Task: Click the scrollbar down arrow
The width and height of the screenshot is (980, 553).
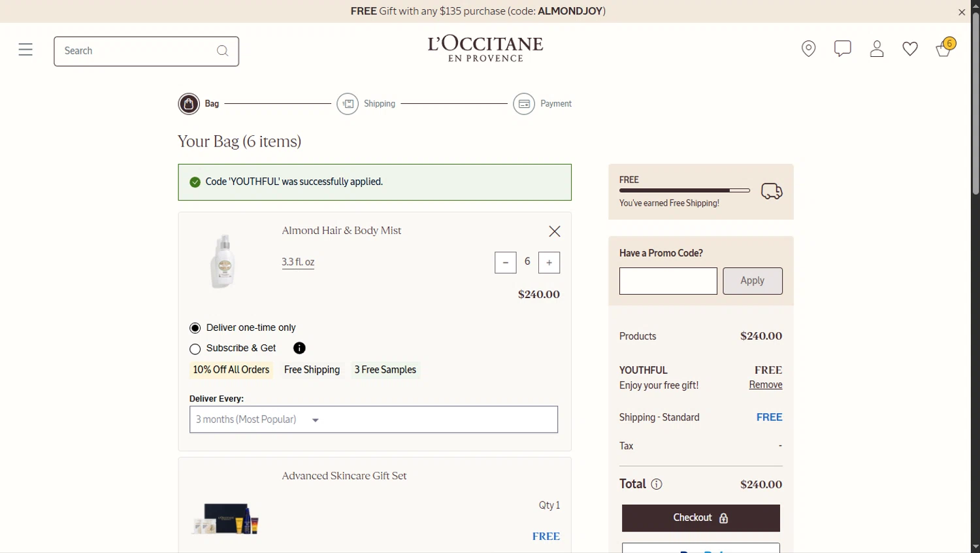Action: (975, 546)
